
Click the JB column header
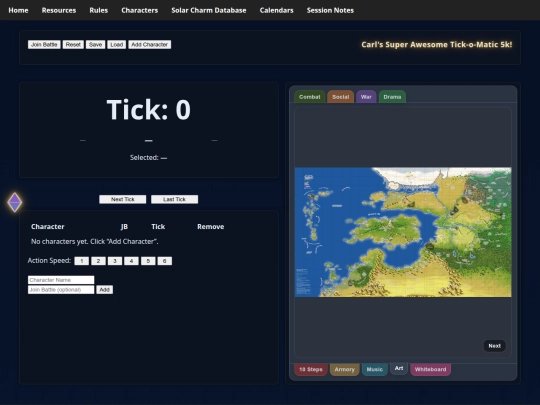tap(124, 227)
